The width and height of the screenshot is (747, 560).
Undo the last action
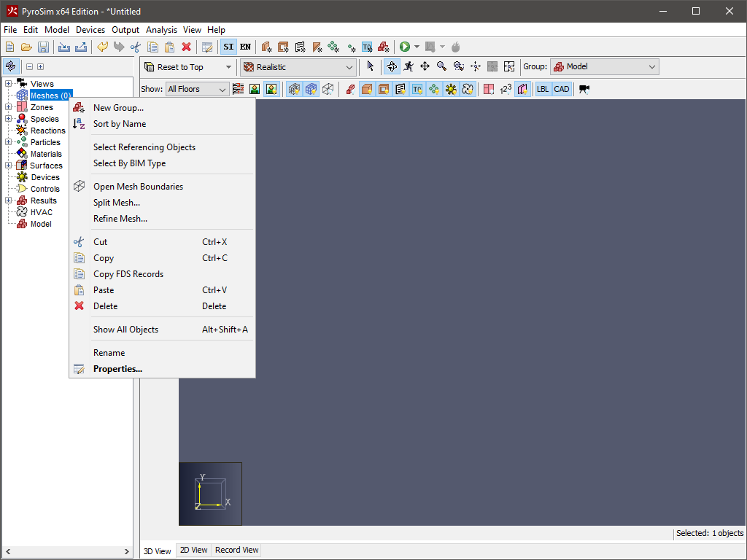click(x=102, y=47)
